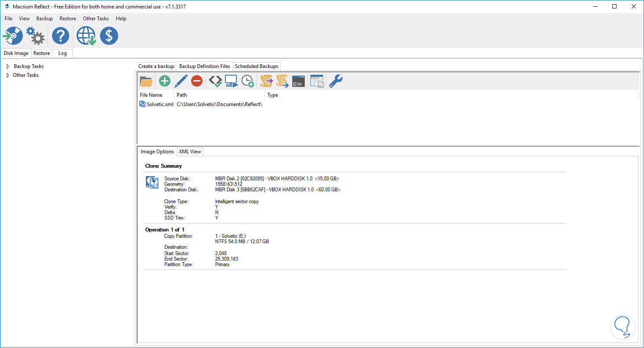The image size is (644, 348).
Task: Click the Operation 1 of 1 heading
Action: pyautogui.click(x=165, y=230)
